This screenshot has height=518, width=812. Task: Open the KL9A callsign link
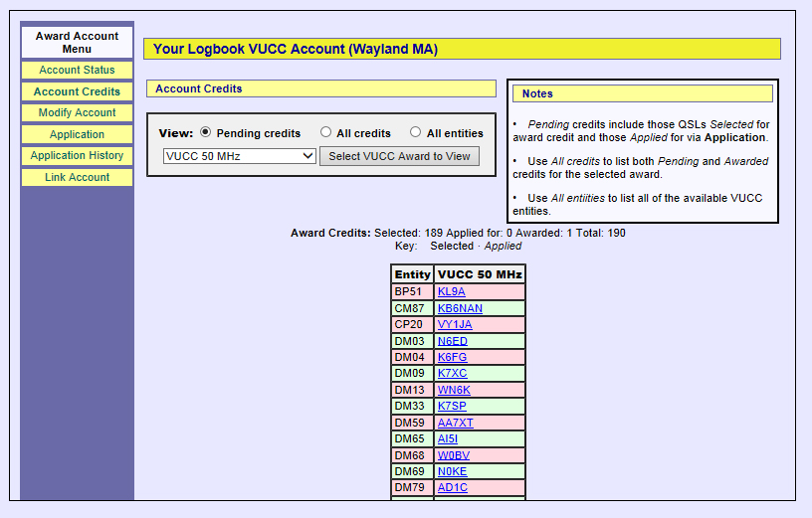[x=451, y=292]
